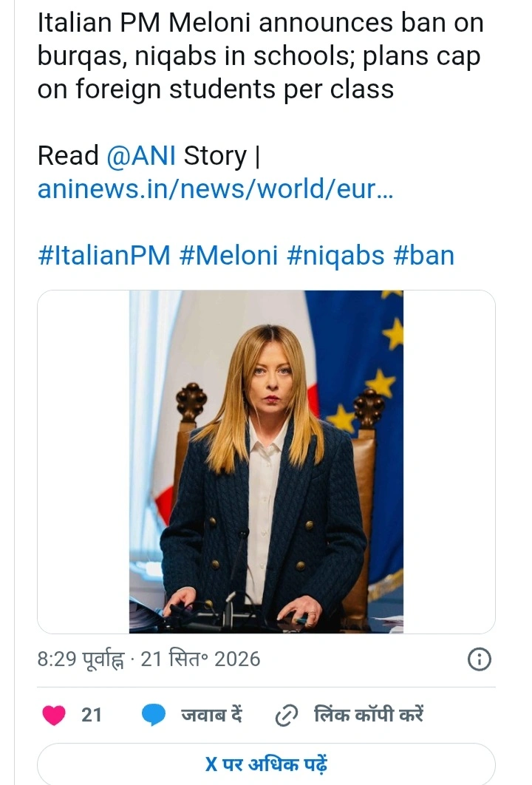
Task: Click the X पर अधिक पढ़ें button
Action: [266, 764]
